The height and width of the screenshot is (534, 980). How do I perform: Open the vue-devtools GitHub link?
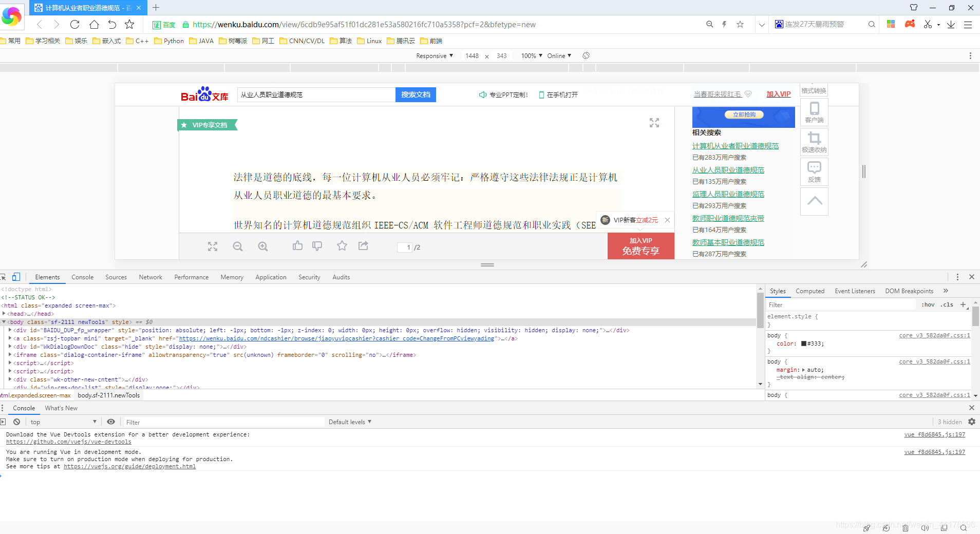coord(69,442)
